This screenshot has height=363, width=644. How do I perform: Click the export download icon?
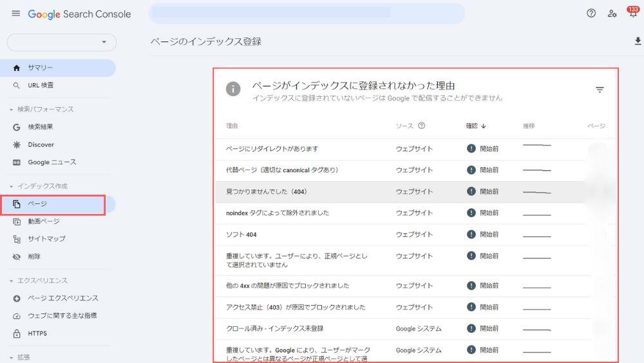(x=638, y=41)
